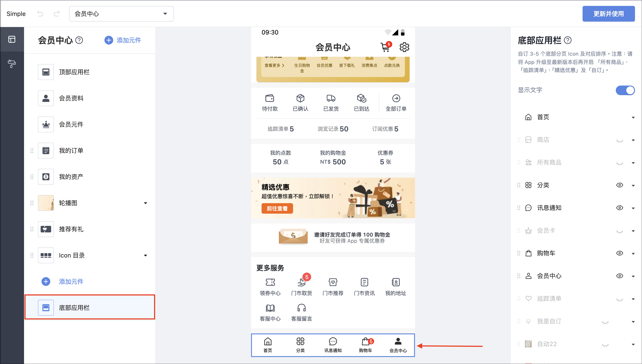Click the referral invite card in preview

click(x=333, y=237)
